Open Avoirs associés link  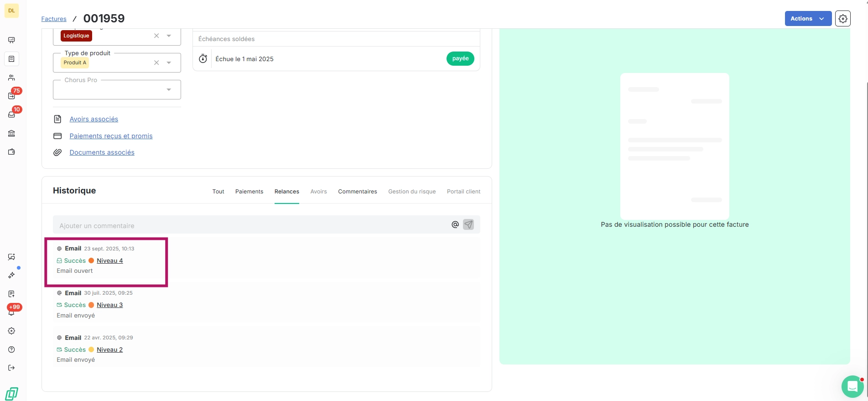[x=94, y=119]
